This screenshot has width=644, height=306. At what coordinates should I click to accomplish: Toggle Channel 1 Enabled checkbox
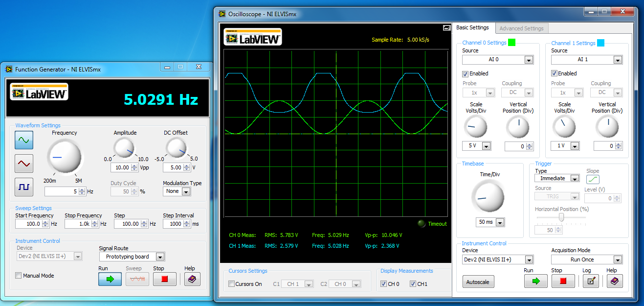point(555,73)
